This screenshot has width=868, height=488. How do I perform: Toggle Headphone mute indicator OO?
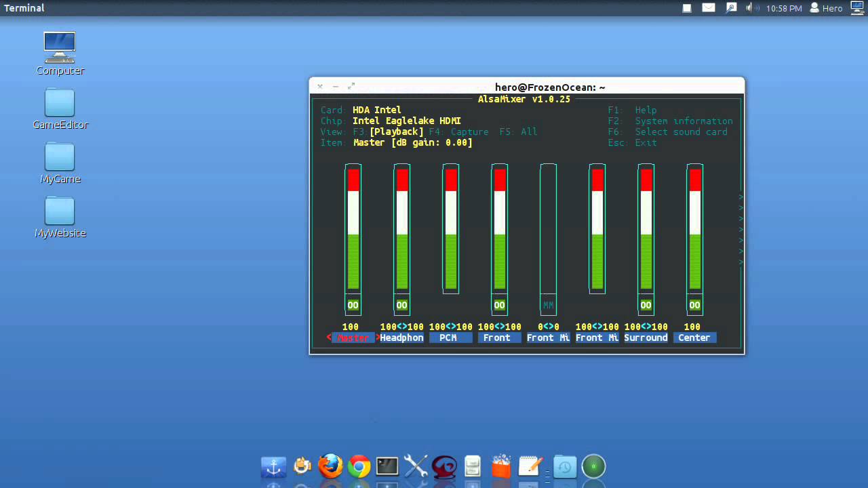[x=401, y=305]
